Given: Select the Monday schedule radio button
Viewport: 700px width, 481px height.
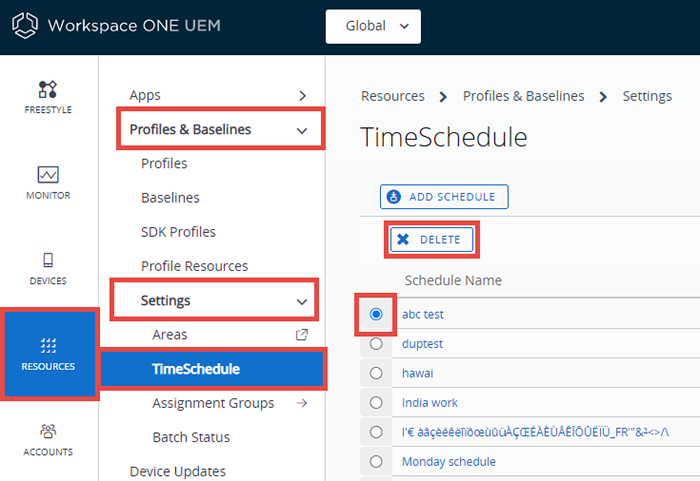Looking at the screenshot, I should pyautogui.click(x=376, y=462).
